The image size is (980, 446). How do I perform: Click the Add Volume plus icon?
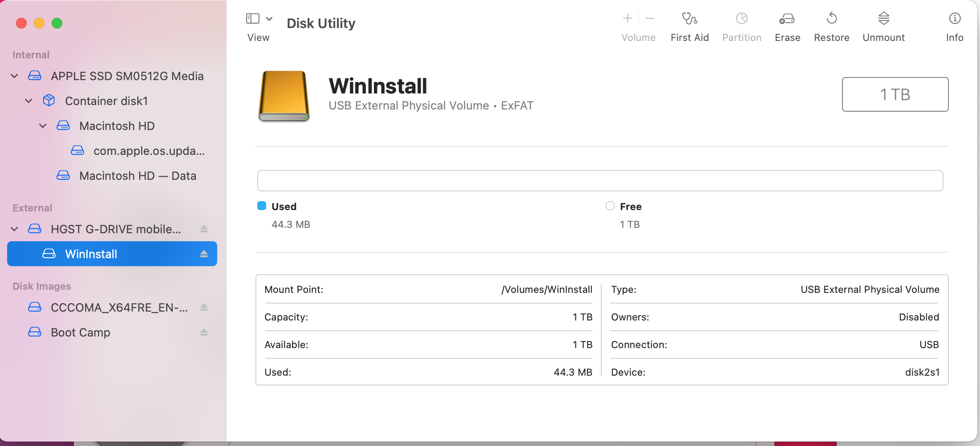click(x=627, y=18)
